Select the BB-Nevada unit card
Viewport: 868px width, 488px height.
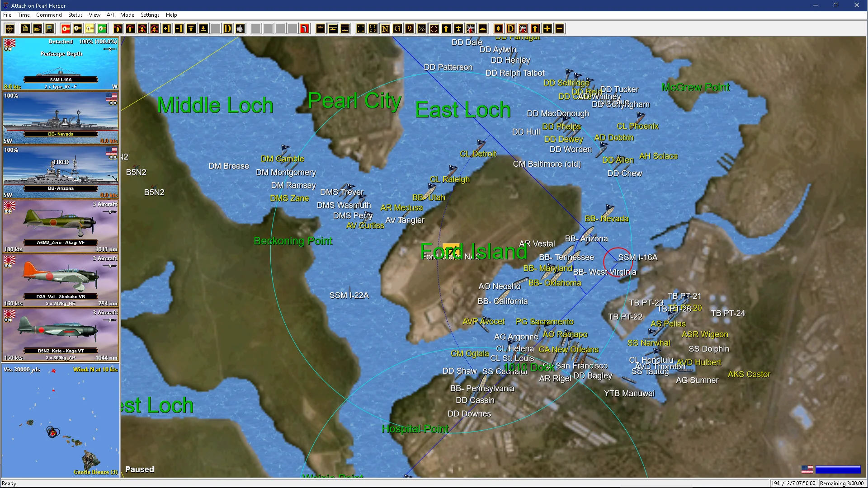[x=61, y=118]
